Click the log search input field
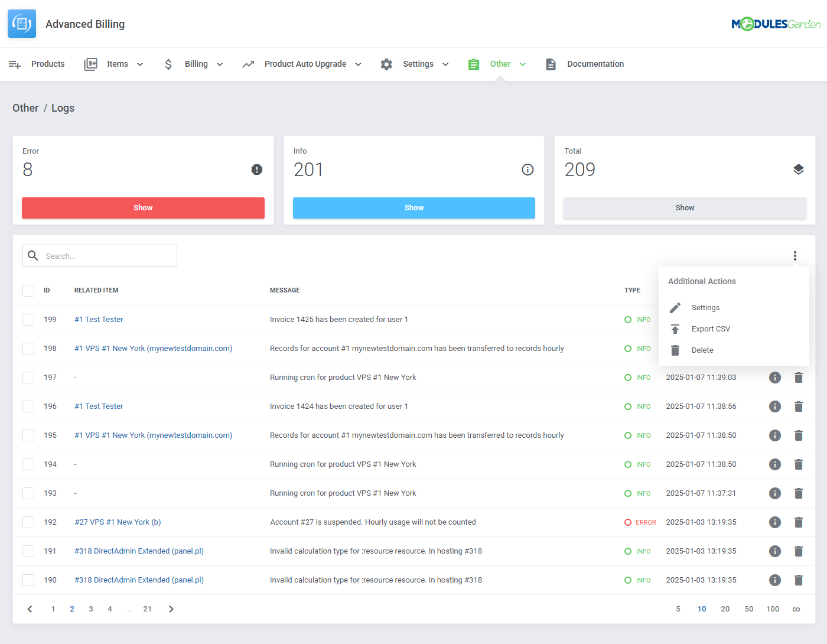Image resolution: width=827 pixels, height=644 pixels. click(x=108, y=256)
